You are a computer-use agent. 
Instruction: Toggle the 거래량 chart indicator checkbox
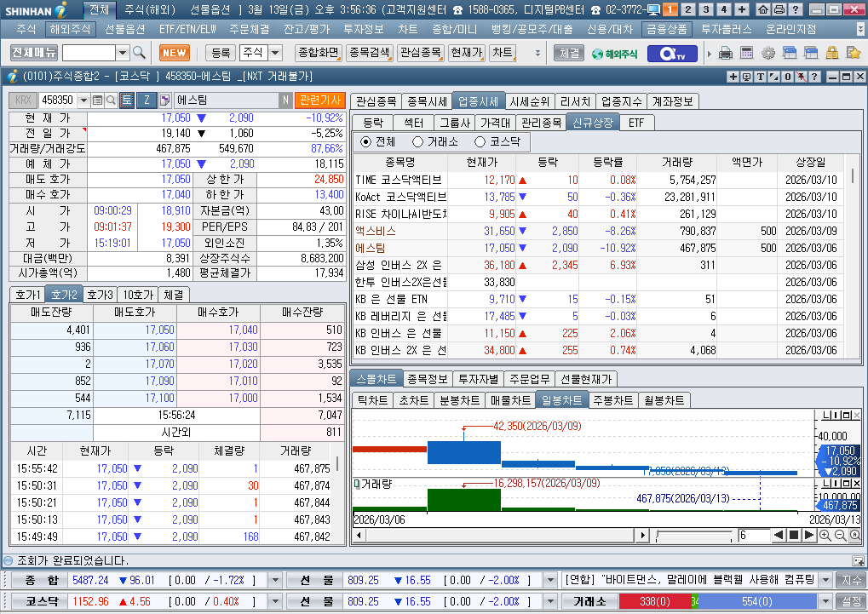tap(357, 485)
